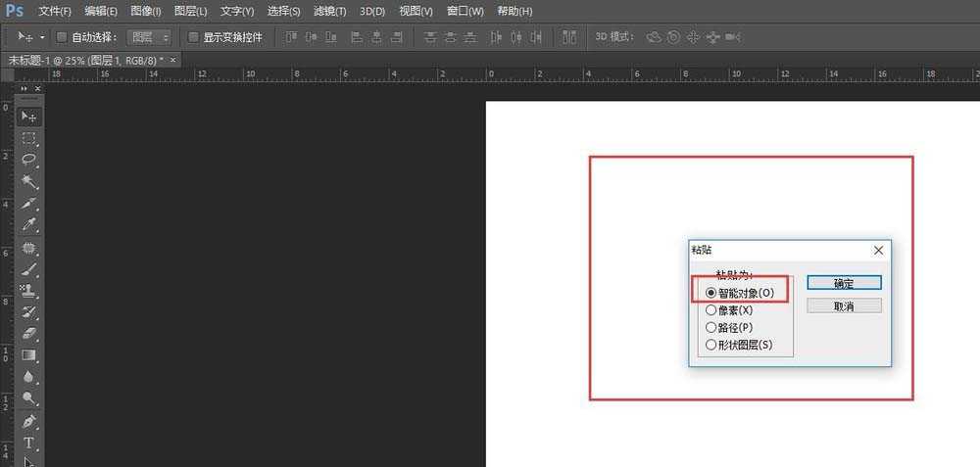Image resolution: width=980 pixels, height=467 pixels.
Task: Select the Move tool in toolbox
Action: [x=29, y=116]
